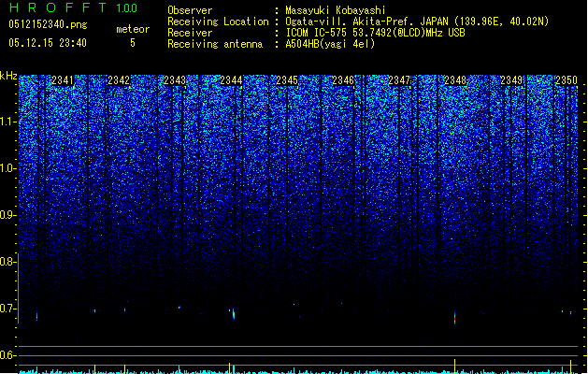Select observer name Masayuki Kobayashi
The image size is (588, 374).
click(336, 10)
